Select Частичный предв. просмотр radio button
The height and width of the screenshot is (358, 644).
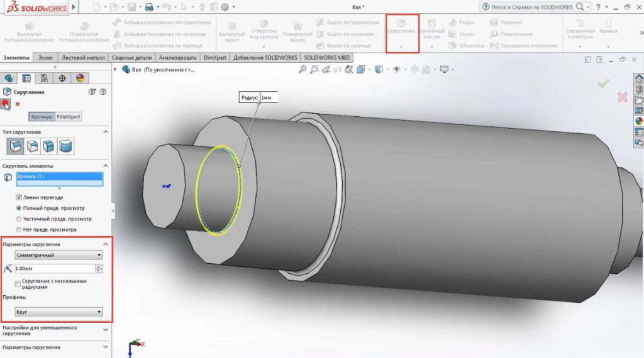18,219
